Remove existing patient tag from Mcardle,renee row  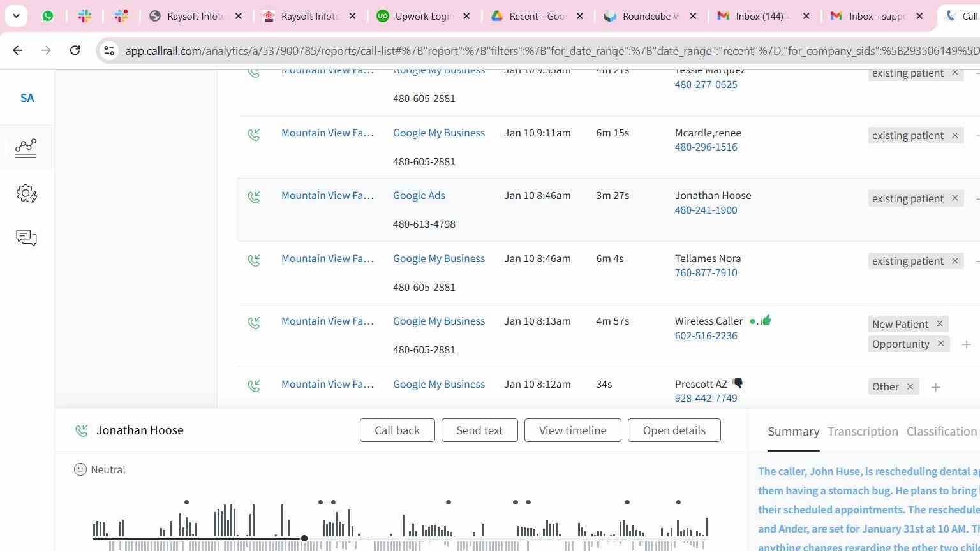(x=955, y=135)
